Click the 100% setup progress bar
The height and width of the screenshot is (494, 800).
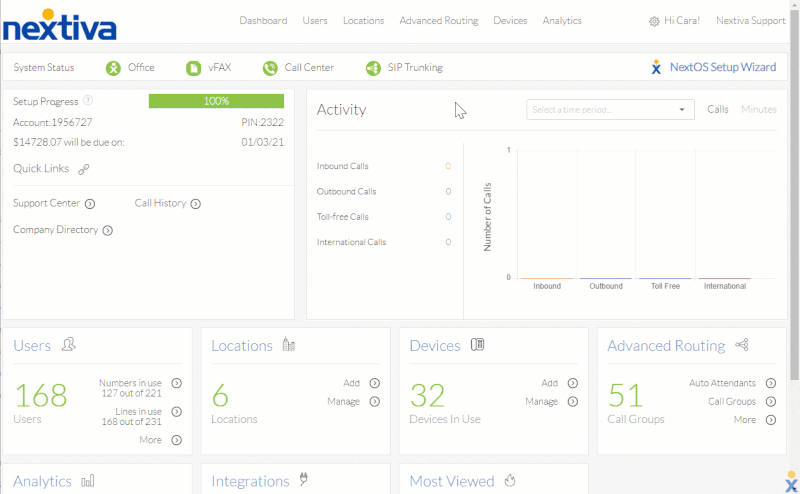click(216, 101)
